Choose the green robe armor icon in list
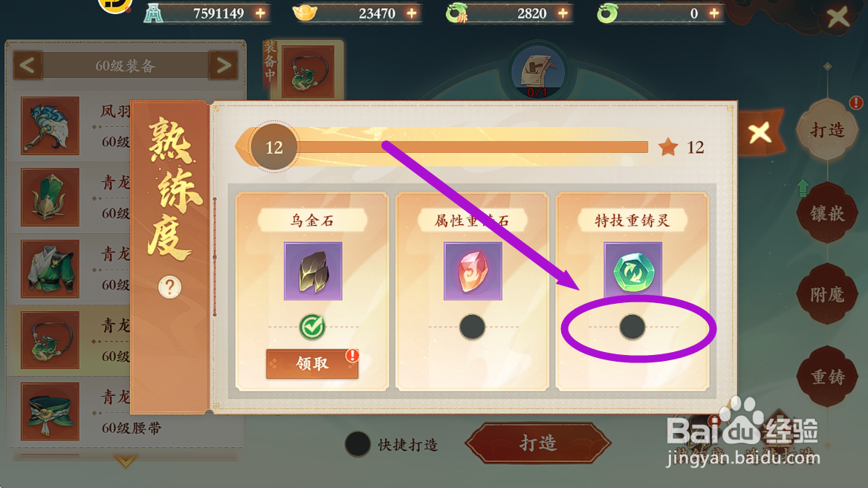 pos(51,269)
